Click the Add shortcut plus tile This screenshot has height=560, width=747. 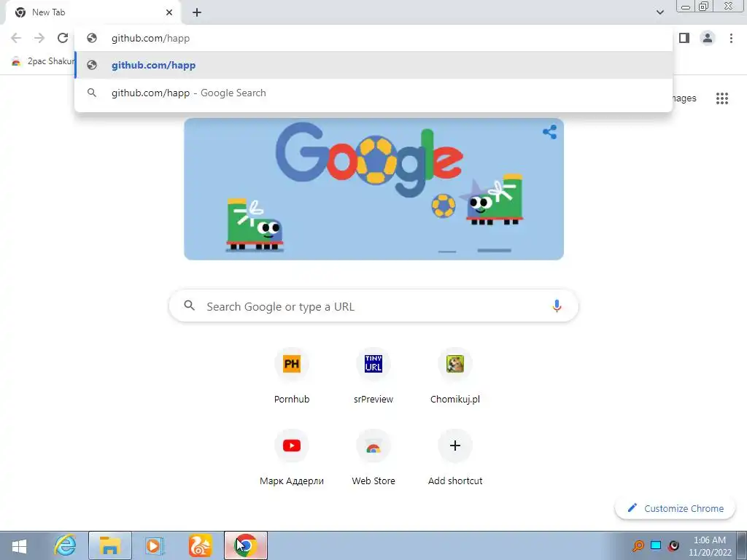pos(455,458)
